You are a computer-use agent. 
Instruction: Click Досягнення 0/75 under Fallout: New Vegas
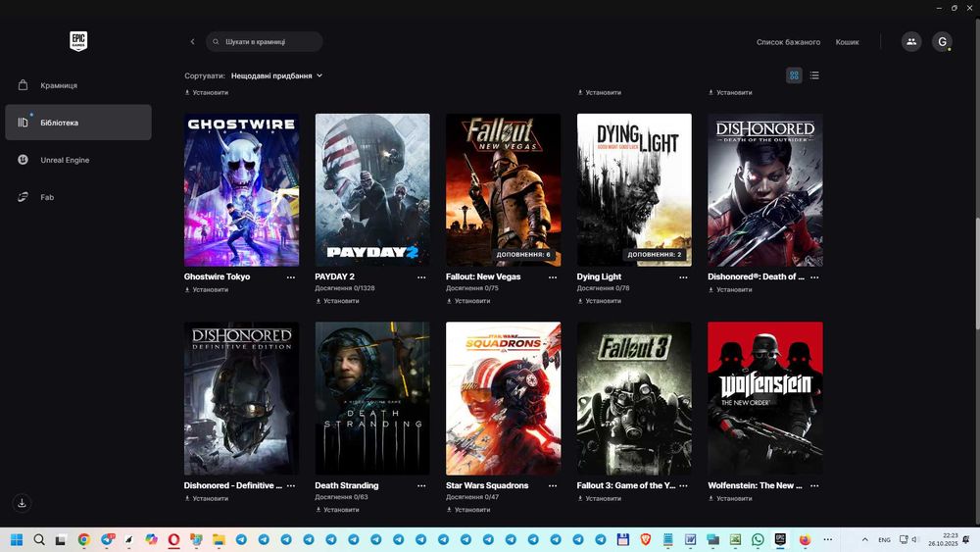click(x=472, y=288)
